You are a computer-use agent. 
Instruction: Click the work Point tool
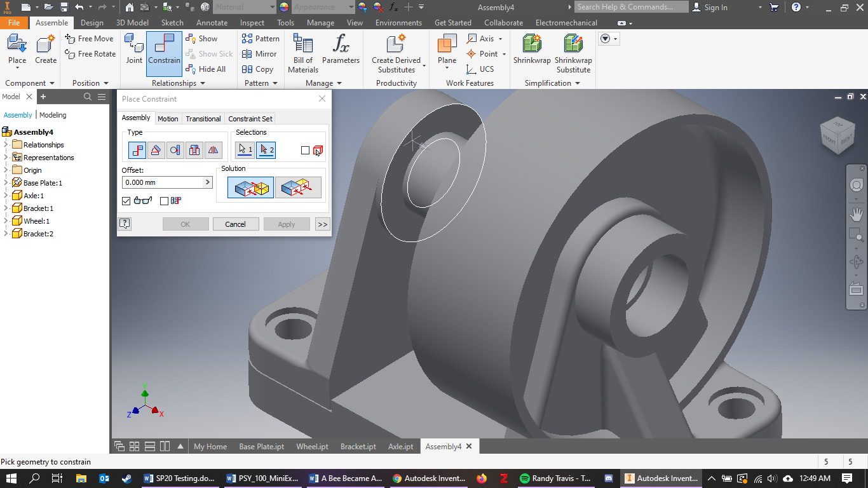486,54
